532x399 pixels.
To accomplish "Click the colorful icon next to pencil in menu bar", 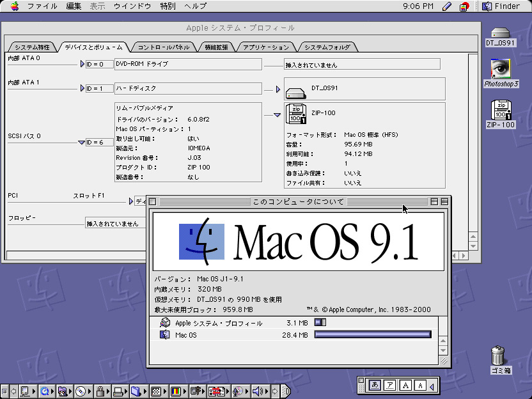I will click(x=464, y=6).
